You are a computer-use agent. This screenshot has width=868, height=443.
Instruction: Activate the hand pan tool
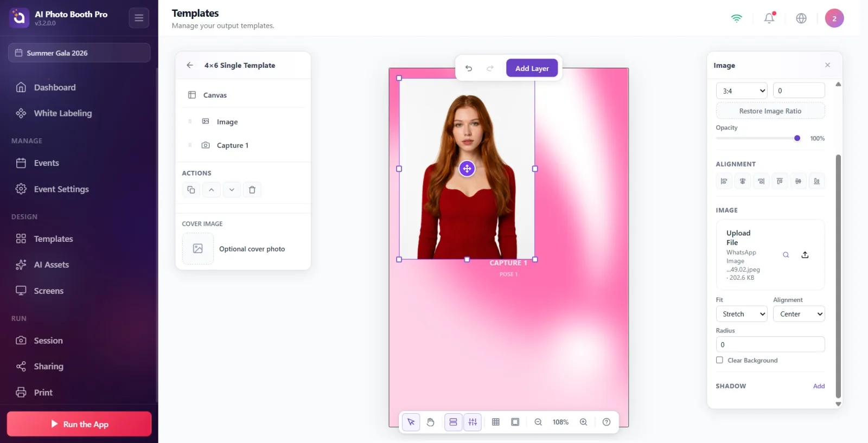pos(431,422)
